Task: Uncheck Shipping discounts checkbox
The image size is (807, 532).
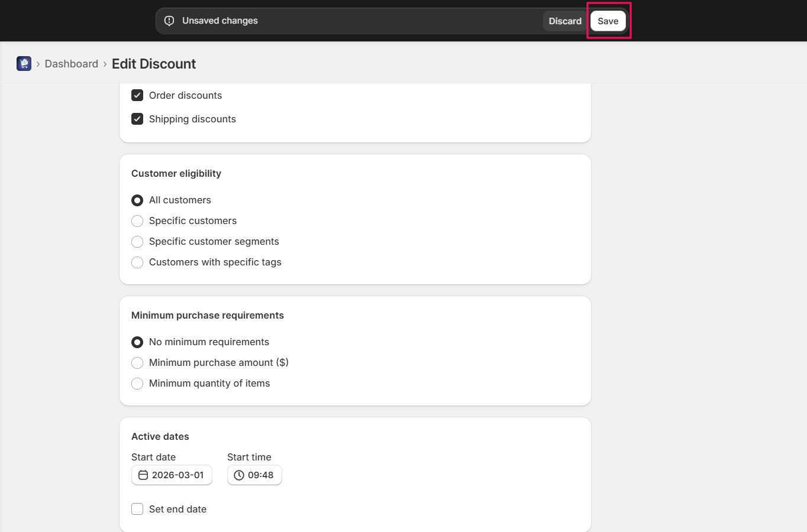Action: point(137,119)
